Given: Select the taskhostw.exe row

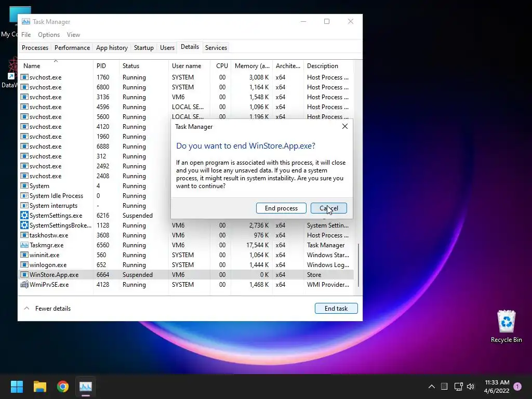Looking at the screenshot, I should coord(187,235).
